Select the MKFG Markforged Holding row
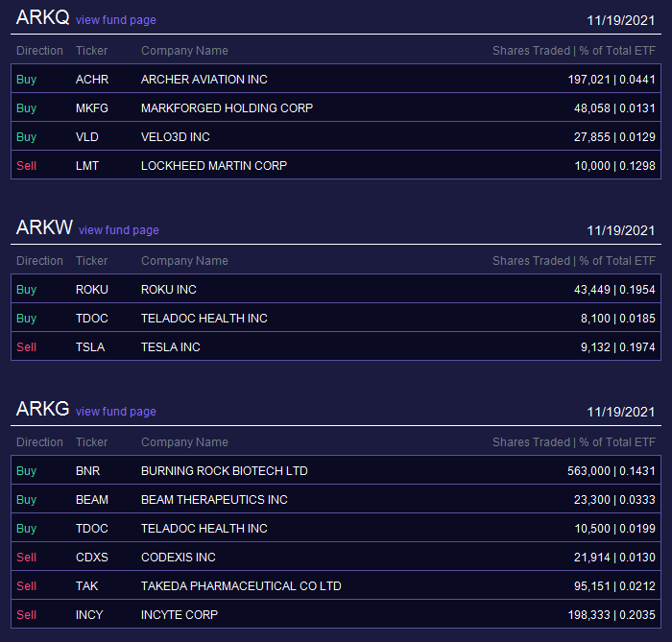 (336, 107)
